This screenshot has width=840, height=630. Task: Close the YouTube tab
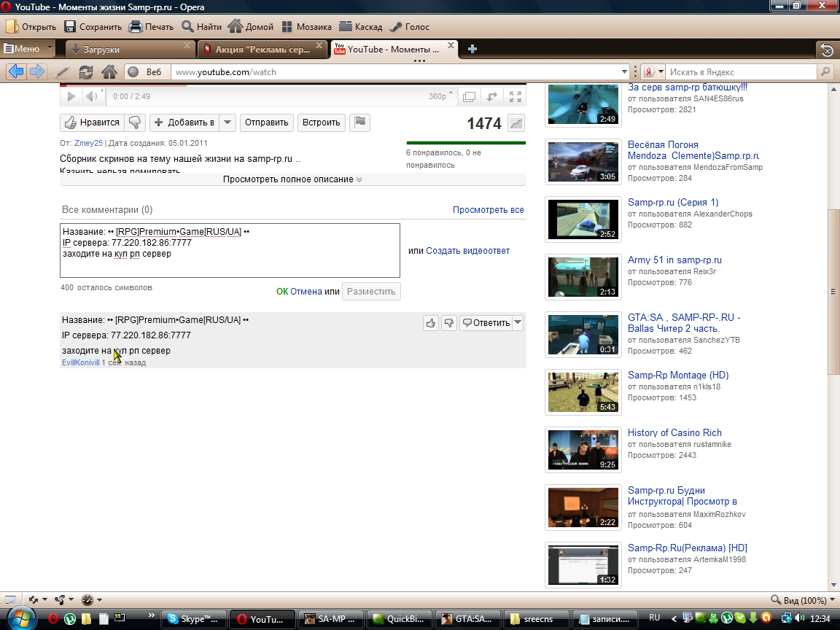point(451,46)
